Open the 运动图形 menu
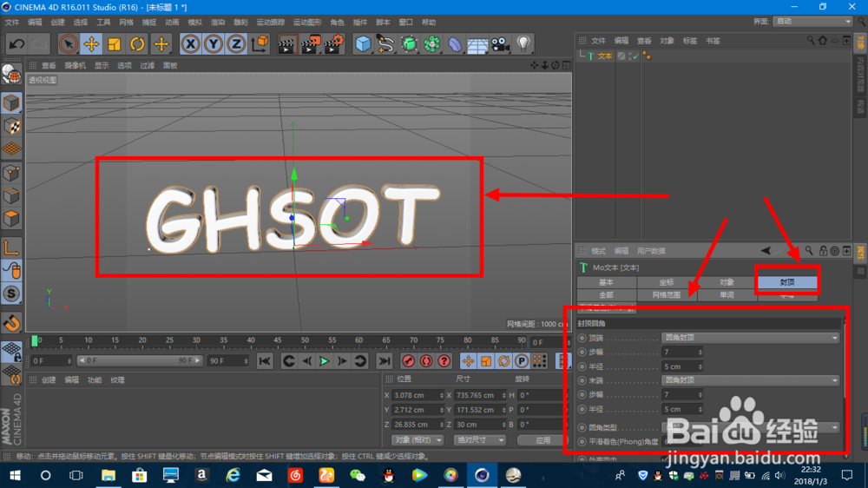The height and width of the screenshot is (488, 868). pyautogui.click(x=307, y=23)
